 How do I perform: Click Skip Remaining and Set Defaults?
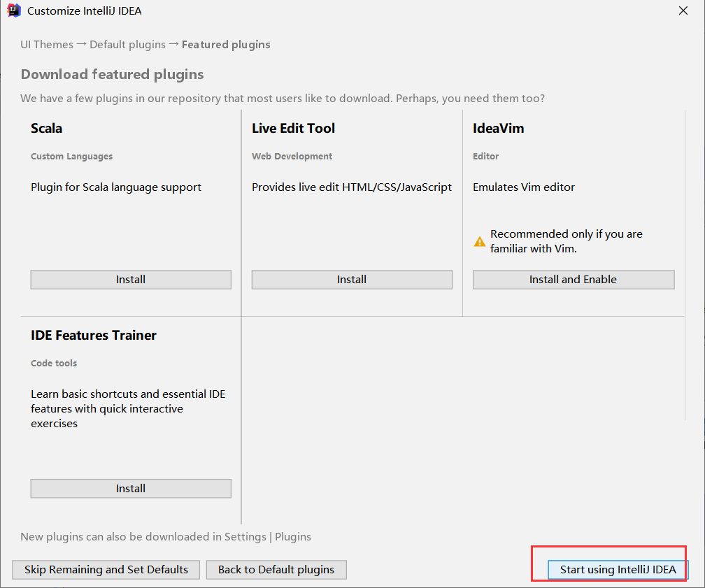[106, 570]
